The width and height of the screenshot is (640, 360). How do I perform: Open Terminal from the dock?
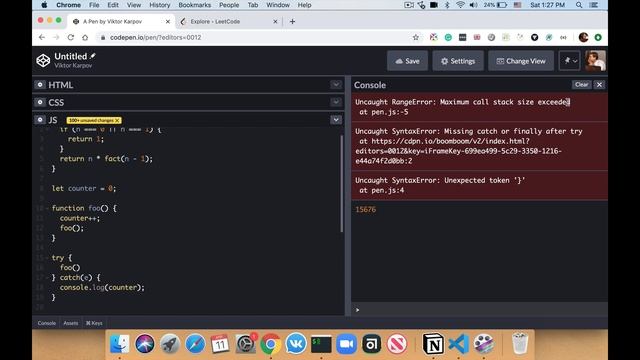point(321,344)
